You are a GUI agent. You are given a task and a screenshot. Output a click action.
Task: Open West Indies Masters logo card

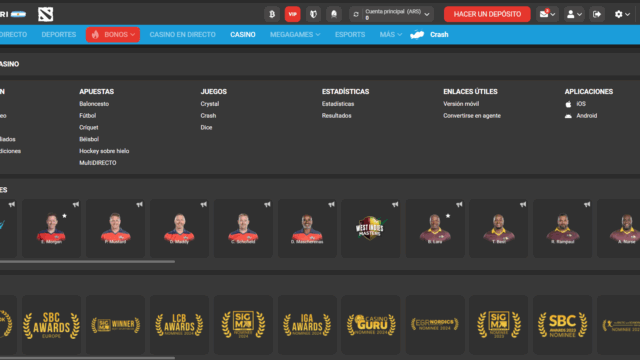coord(371,229)
